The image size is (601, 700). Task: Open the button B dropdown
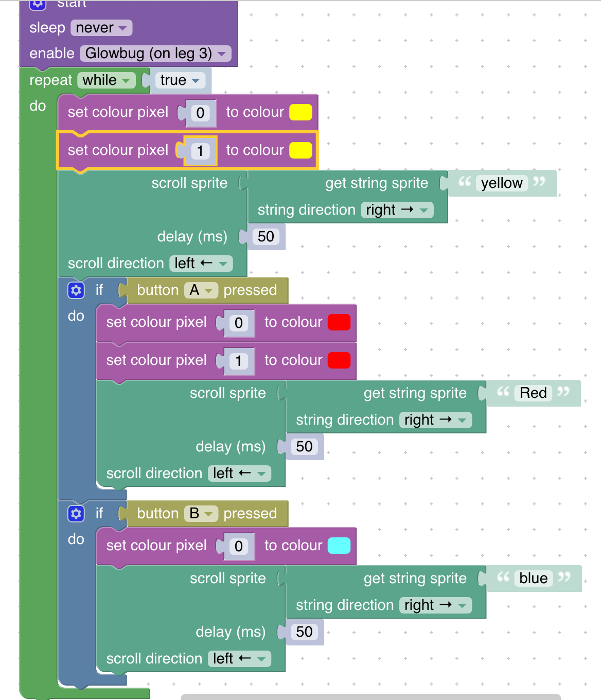201,513
